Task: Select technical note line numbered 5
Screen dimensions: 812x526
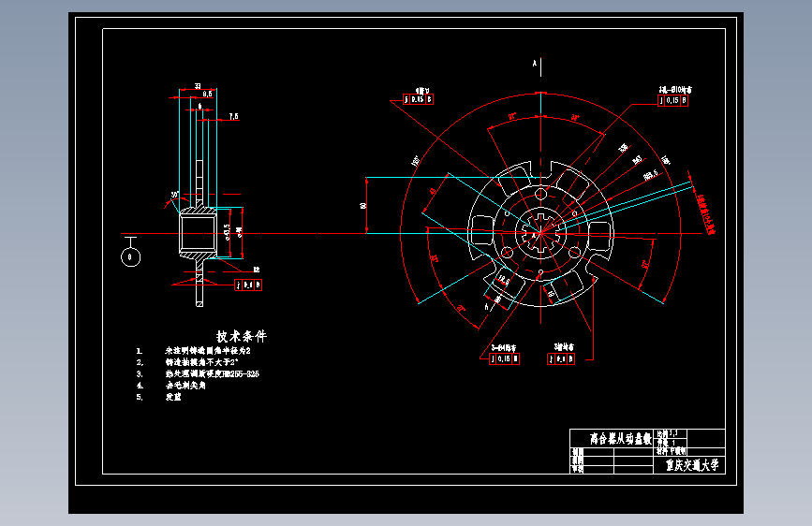Action: tap(159, 397)
